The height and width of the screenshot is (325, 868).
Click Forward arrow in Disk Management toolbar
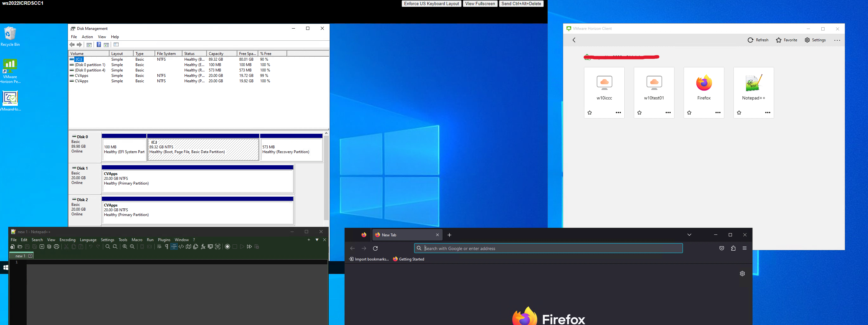(x=79, y=45)
